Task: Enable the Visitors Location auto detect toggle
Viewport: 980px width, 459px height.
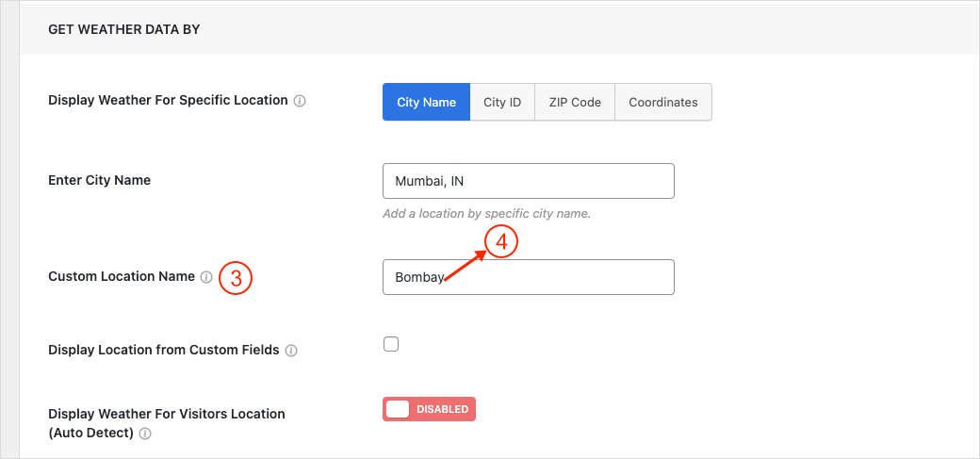Action: coord(429,409)
